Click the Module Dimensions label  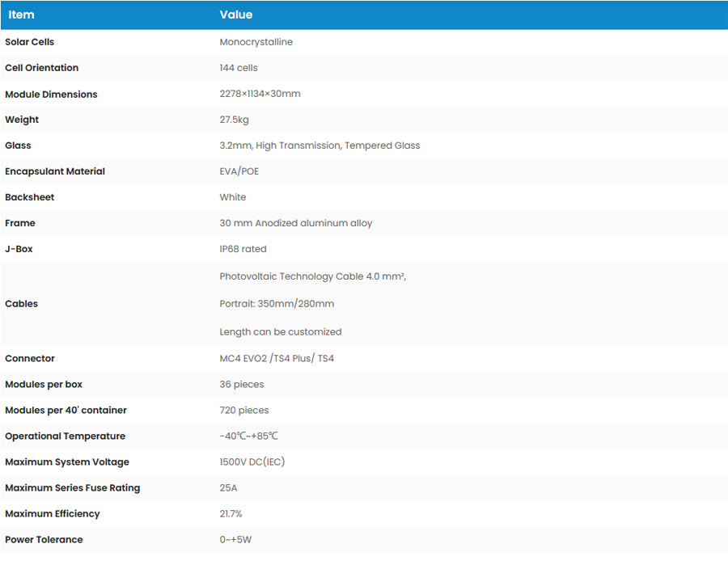(51, 94)
